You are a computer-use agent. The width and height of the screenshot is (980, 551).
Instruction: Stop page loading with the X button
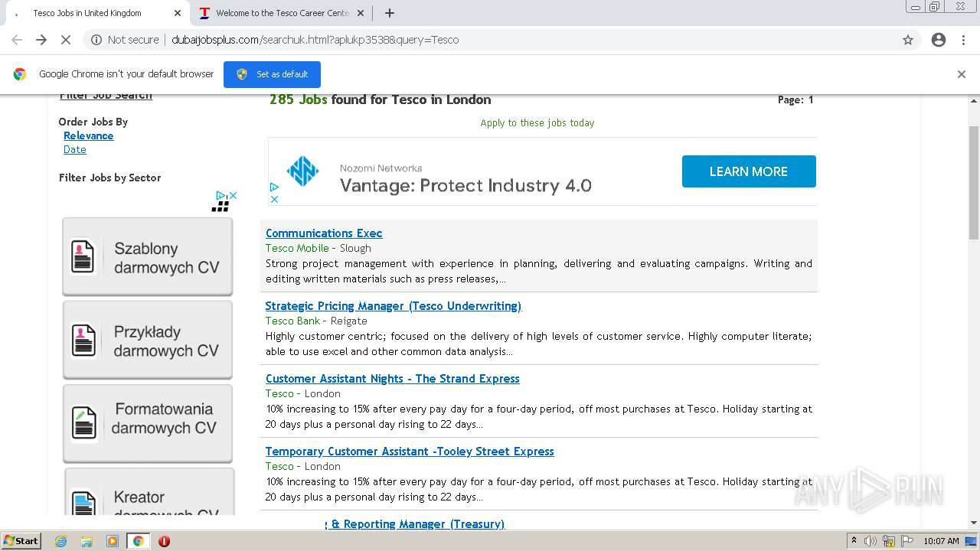66,40
